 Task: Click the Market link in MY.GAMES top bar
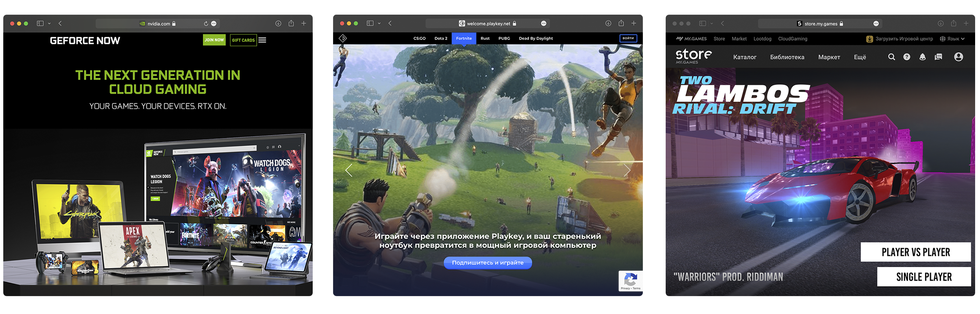(739, 39)
